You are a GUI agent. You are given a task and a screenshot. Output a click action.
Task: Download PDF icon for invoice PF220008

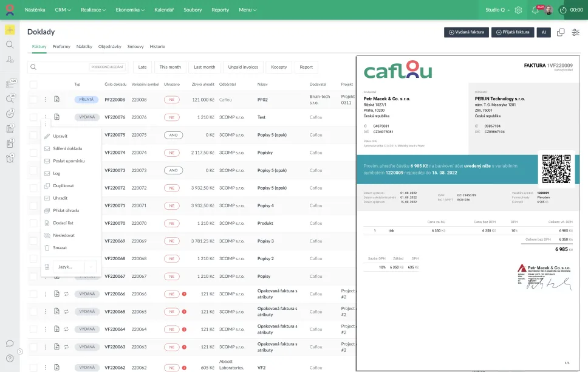56,99
